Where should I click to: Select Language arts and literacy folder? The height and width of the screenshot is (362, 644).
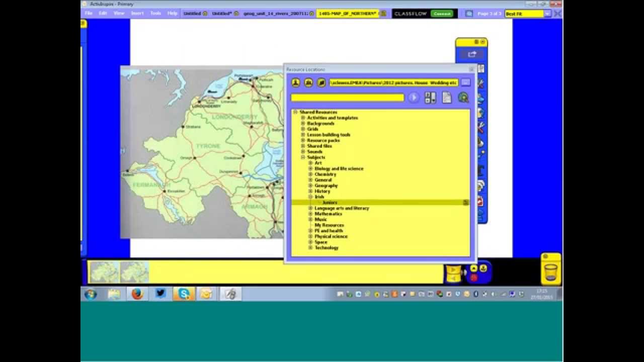[x=342, y=208]
